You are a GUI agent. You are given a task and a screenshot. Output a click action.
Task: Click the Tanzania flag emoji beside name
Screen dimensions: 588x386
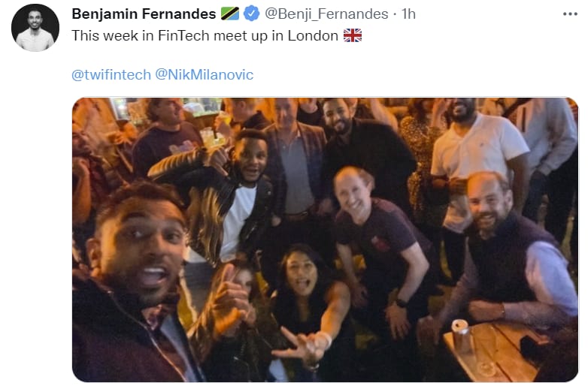pyautogui.click(x=229, y=14)
